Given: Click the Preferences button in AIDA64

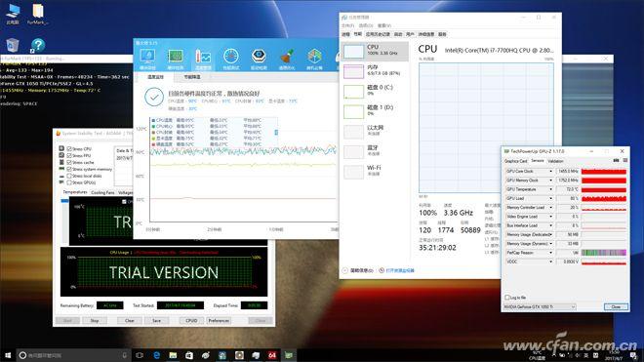Looking at the screenshot, I should click(219, 320).
